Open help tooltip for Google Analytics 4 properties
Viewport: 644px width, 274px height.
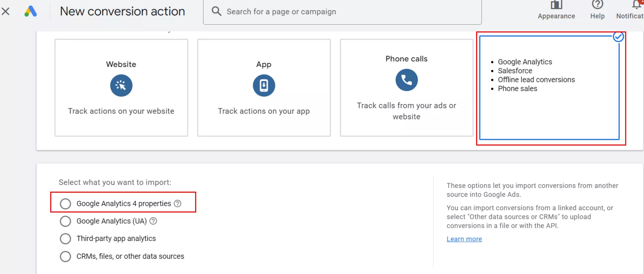(x=177, y=204)
